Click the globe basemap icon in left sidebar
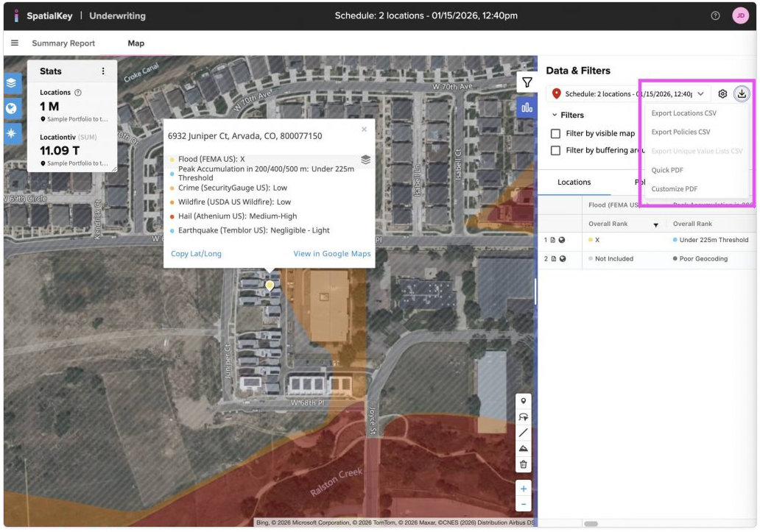The image size is (760, 532). (13, 109)
